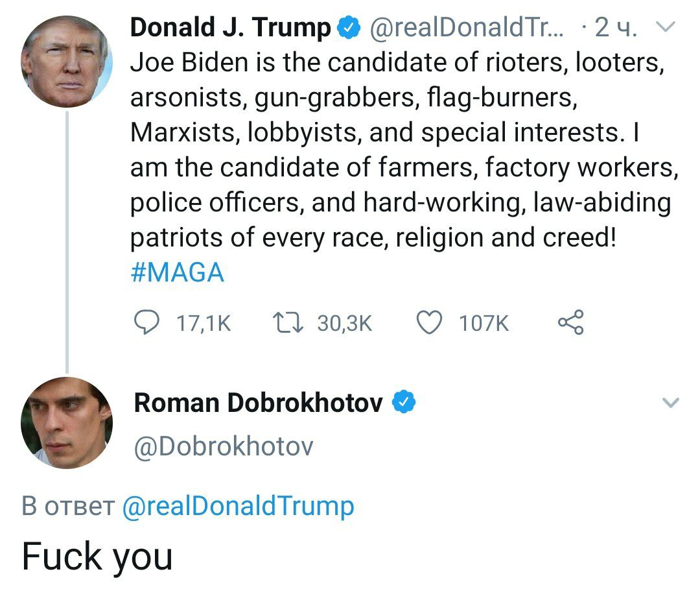Open the @Dobrokhotov account's profile picture
Screen dimensions: 700x589
pos(67,423)
